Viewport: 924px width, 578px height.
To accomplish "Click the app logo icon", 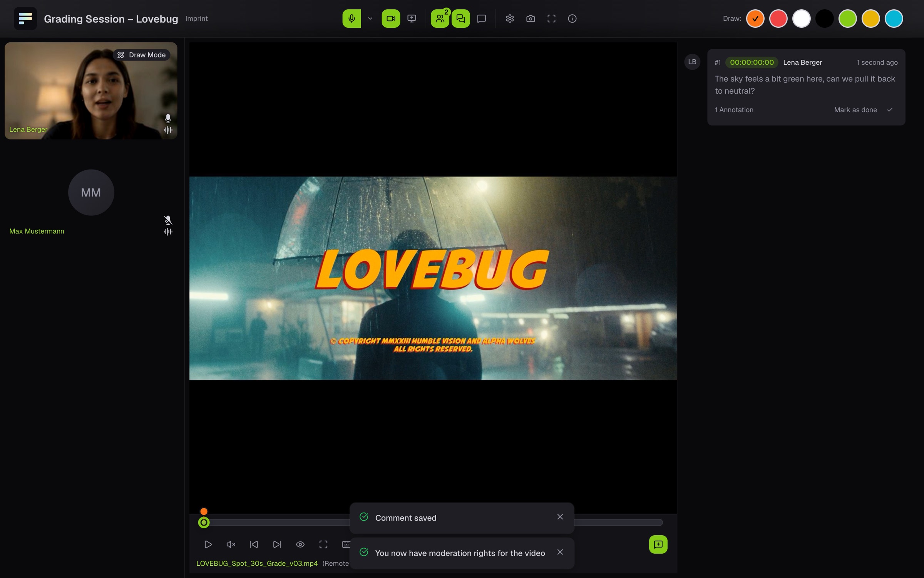I will [25, 18].
